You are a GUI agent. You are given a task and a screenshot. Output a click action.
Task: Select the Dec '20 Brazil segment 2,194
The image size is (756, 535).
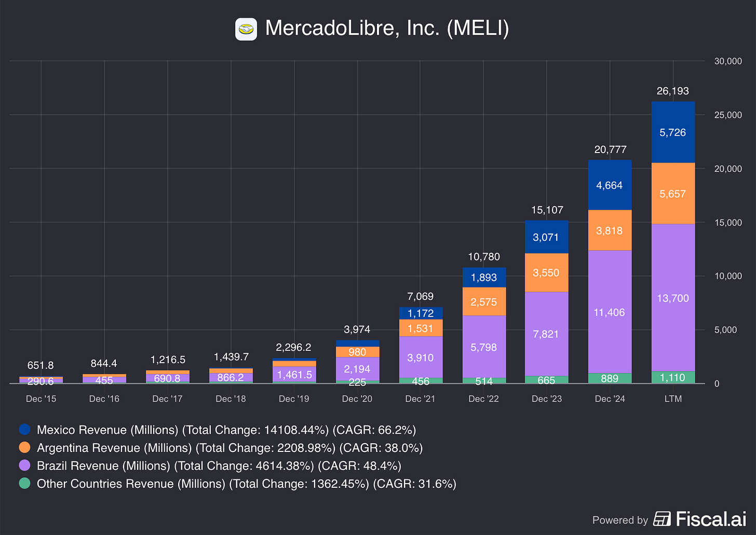[357, 369]
